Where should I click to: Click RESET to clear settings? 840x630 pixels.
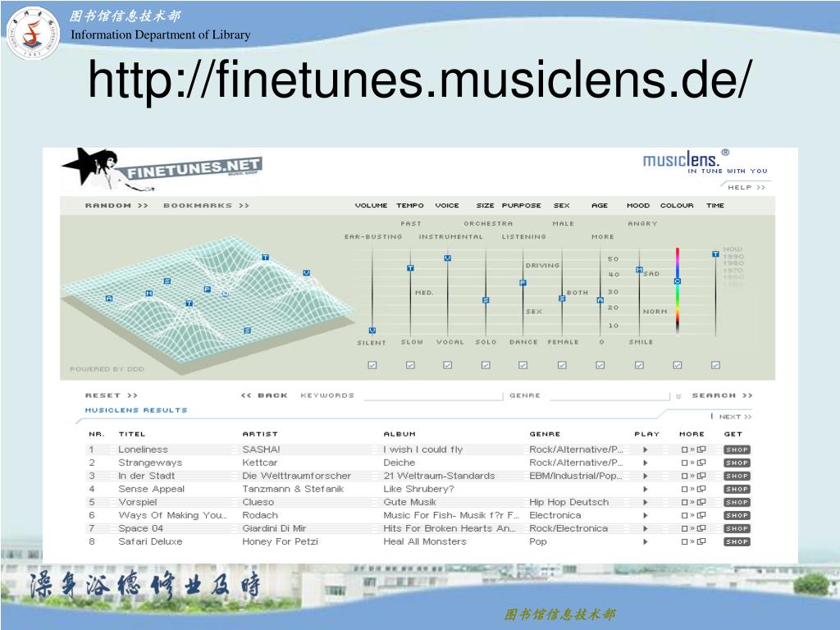112,395
